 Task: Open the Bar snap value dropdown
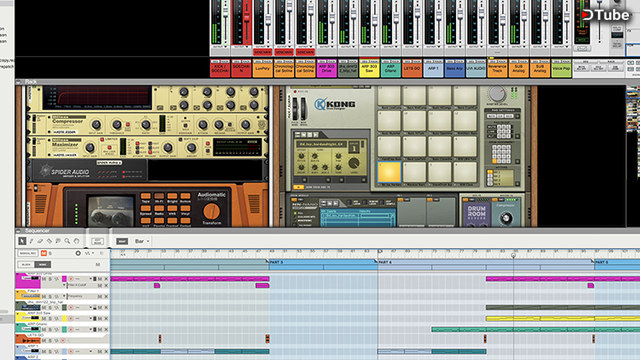pos(142,241)
